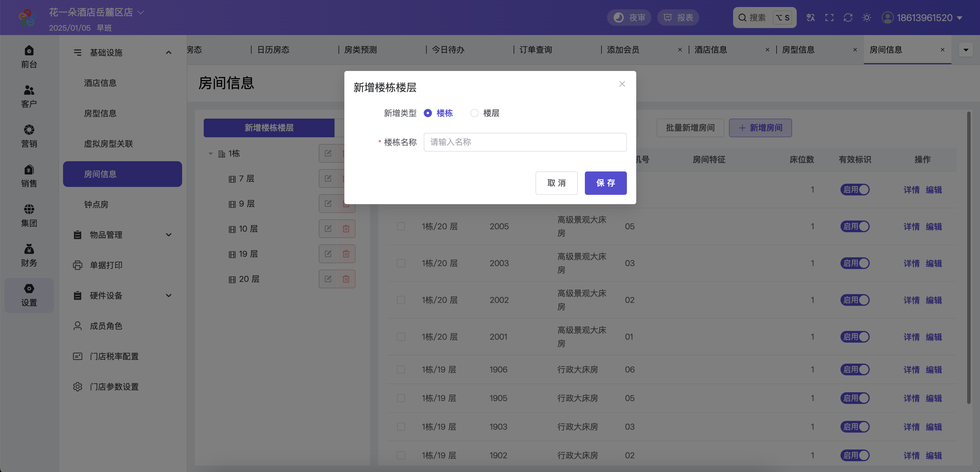The width and height of the screenshot is (980, 472).
Task: Open the 前台 front desk section
Action: pos(29,57)
